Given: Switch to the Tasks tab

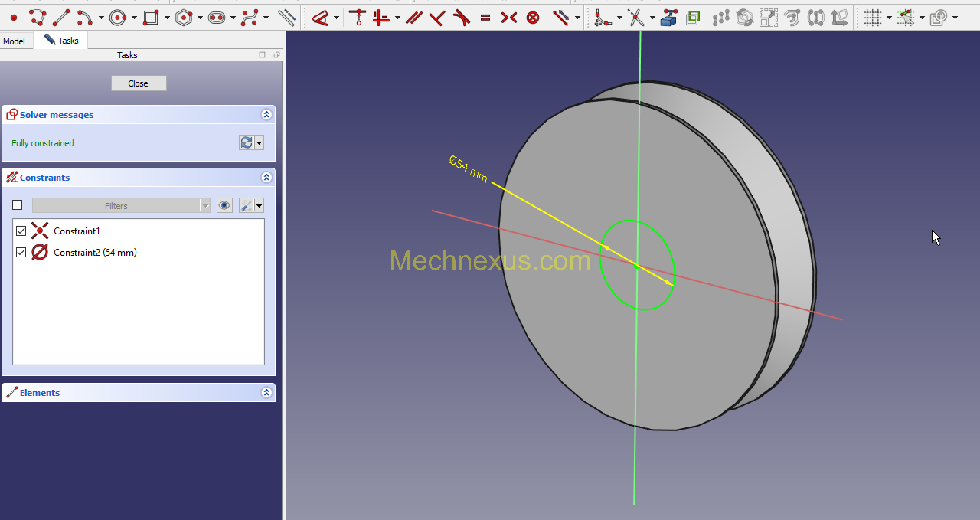Looking at the screenshot, I should click(x=61, y=41).
